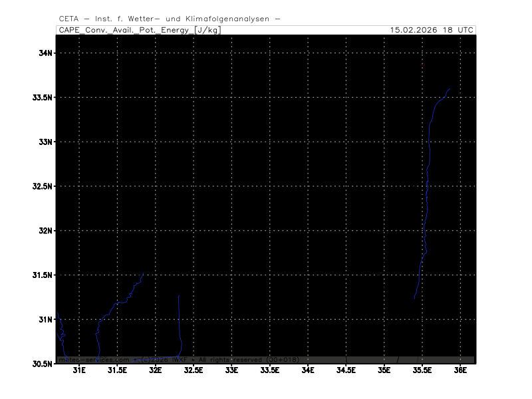Select the 31E longitude label
The image size is (532, 399).
[79, 370]
